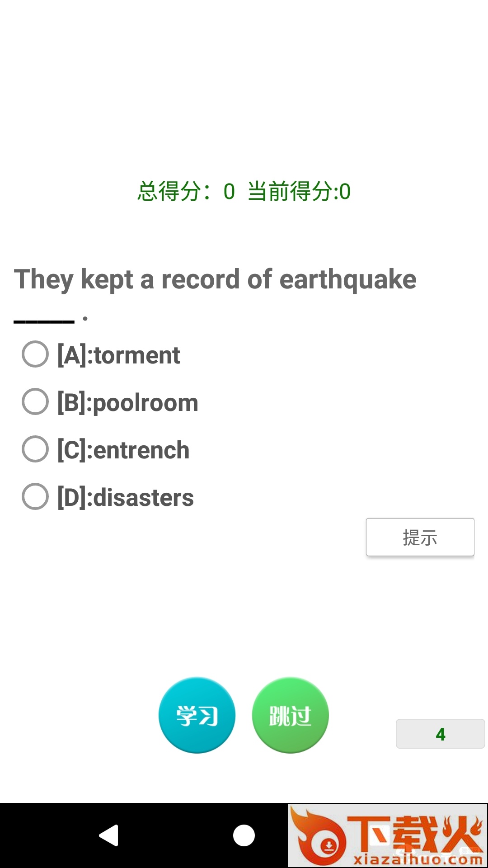488x868 pixels.
Task: Open the xiazaihuo.com watermark logo
Action: (388, 835)
